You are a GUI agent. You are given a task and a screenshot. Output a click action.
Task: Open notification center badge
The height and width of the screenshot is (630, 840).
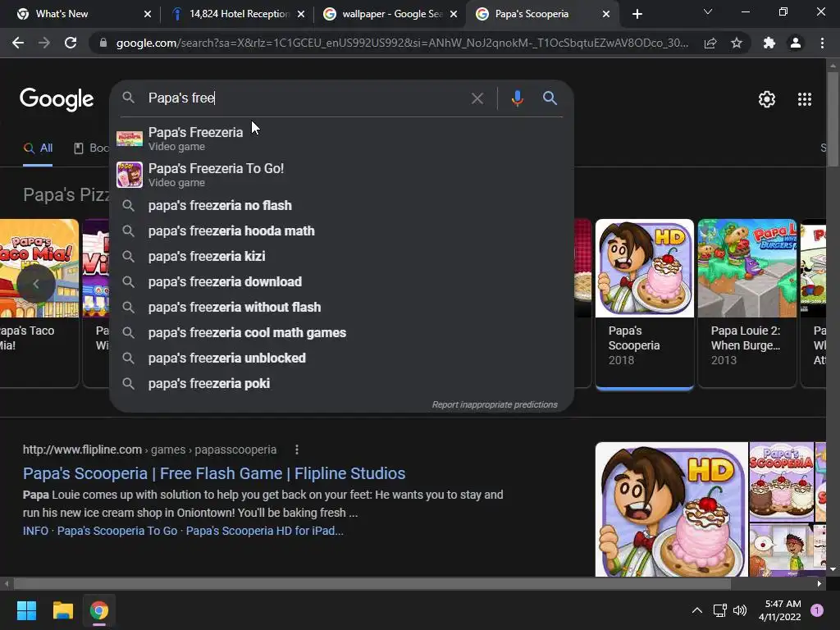[x=817, y=610]
